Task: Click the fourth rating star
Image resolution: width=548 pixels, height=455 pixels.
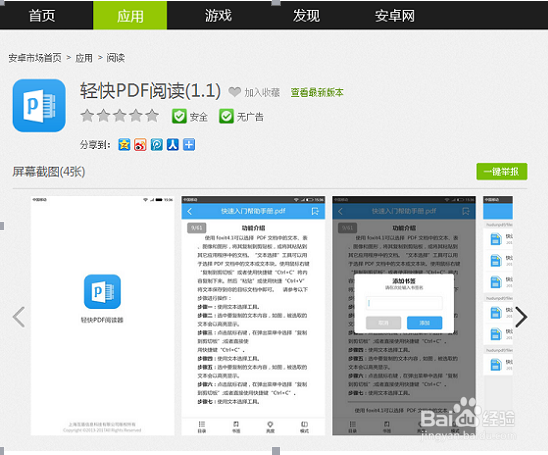Action: pos(136,116)
